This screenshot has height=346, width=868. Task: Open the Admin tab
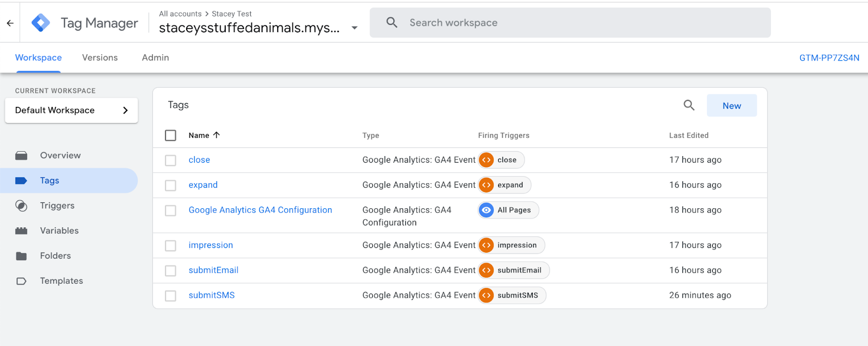[156, 57]
